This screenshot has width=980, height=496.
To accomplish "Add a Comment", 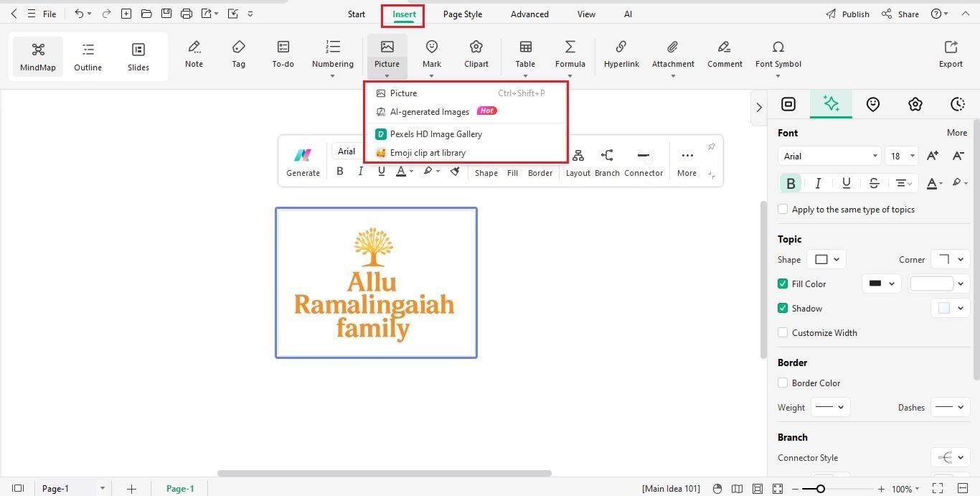I will coord(725,55).
